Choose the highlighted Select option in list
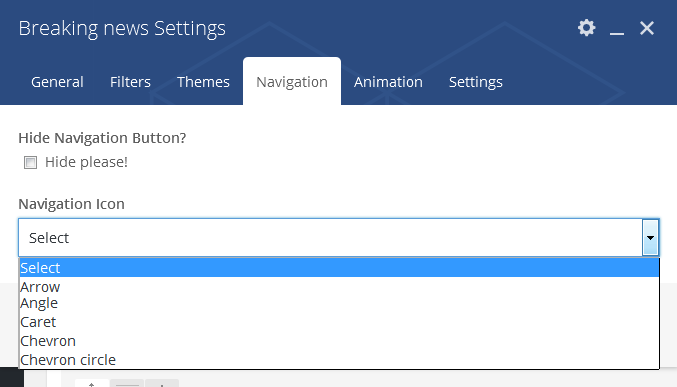The image size is (677, 387). [x=339, y=268]
